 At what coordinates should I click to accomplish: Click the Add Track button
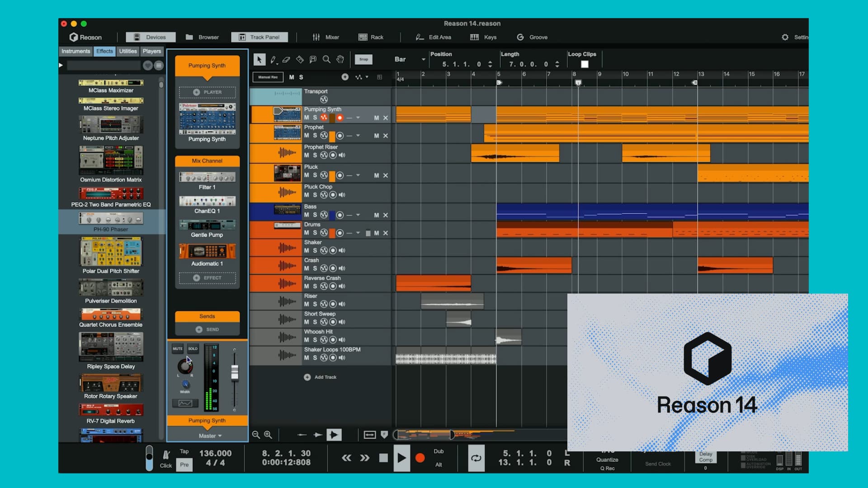tap(320, 377)
